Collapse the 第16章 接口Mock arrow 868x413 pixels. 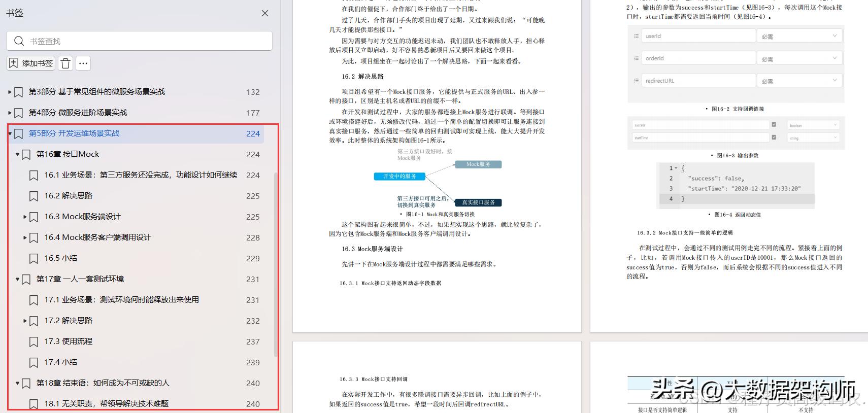tap(17, 154)
